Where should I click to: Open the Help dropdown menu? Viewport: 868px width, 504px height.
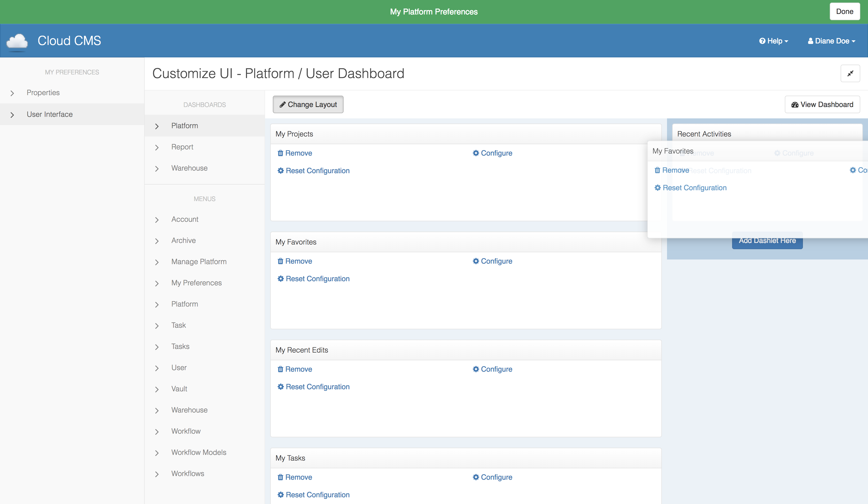[x=774, y=41]
